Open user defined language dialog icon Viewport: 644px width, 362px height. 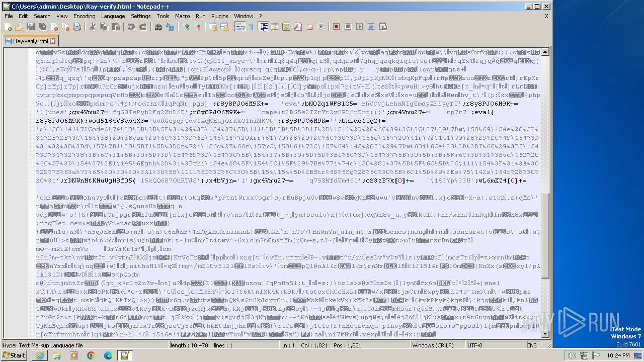pos(275,27)
